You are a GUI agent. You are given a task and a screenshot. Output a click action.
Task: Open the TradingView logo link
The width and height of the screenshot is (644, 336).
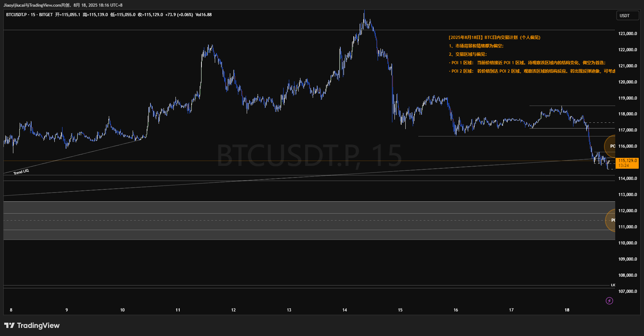(x=32, y=325)
